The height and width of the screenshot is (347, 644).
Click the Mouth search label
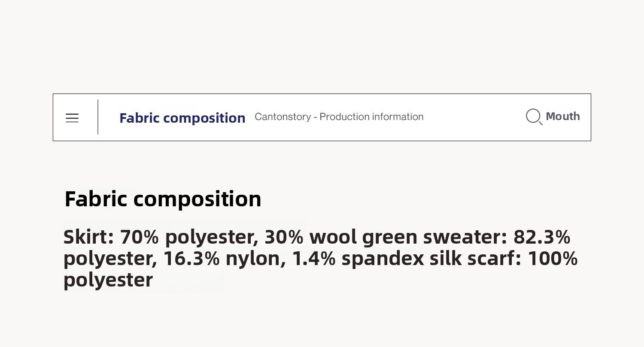[x=562, y=116]
